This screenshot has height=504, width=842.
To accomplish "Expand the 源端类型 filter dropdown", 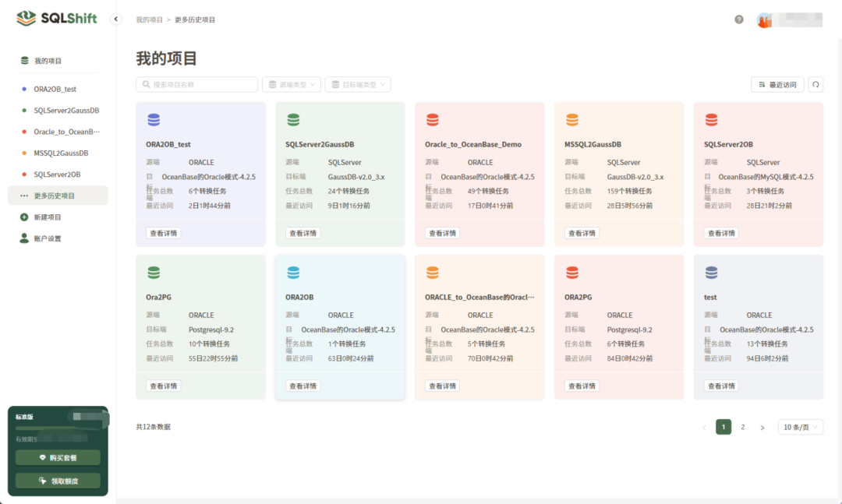I will point(292,84).
